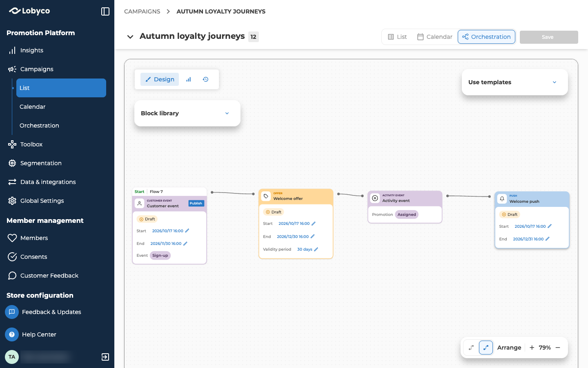Click the Lobyco logo

29,11
